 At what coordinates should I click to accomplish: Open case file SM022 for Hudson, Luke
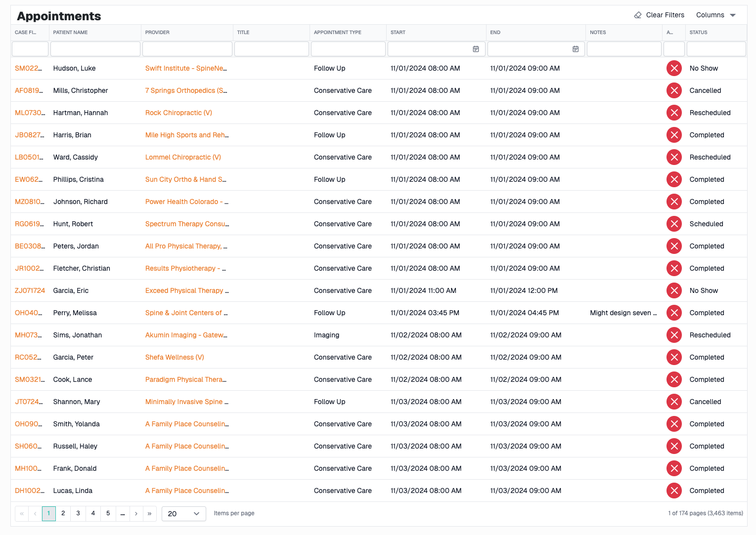pos(30,68)
